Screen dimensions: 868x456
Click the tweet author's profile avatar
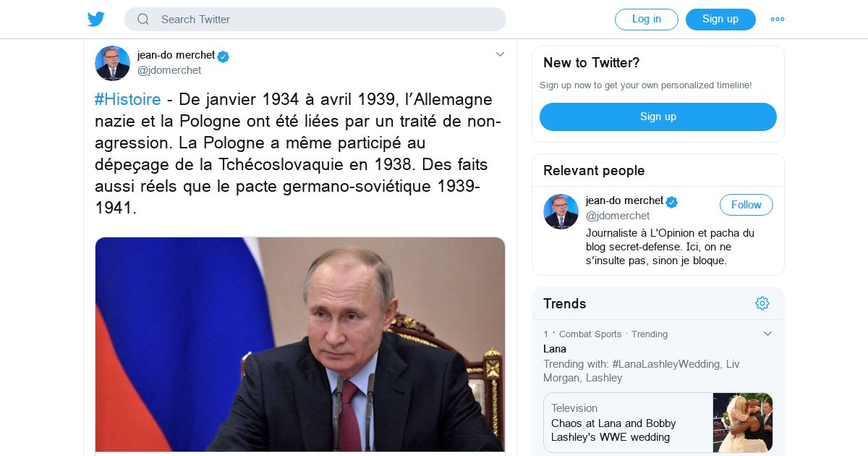pyautogui.click(x=112, y=63)
